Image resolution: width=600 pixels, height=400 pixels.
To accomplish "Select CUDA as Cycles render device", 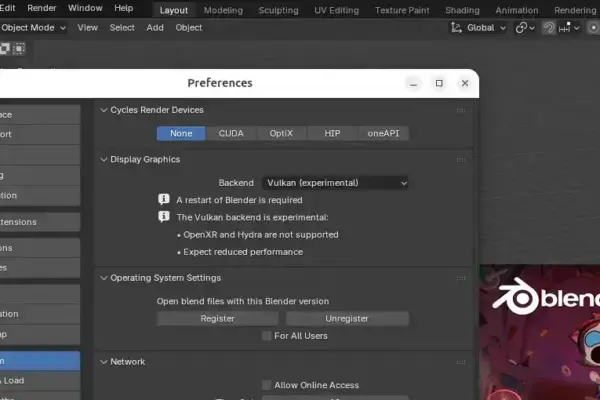I will pos(231,133).
